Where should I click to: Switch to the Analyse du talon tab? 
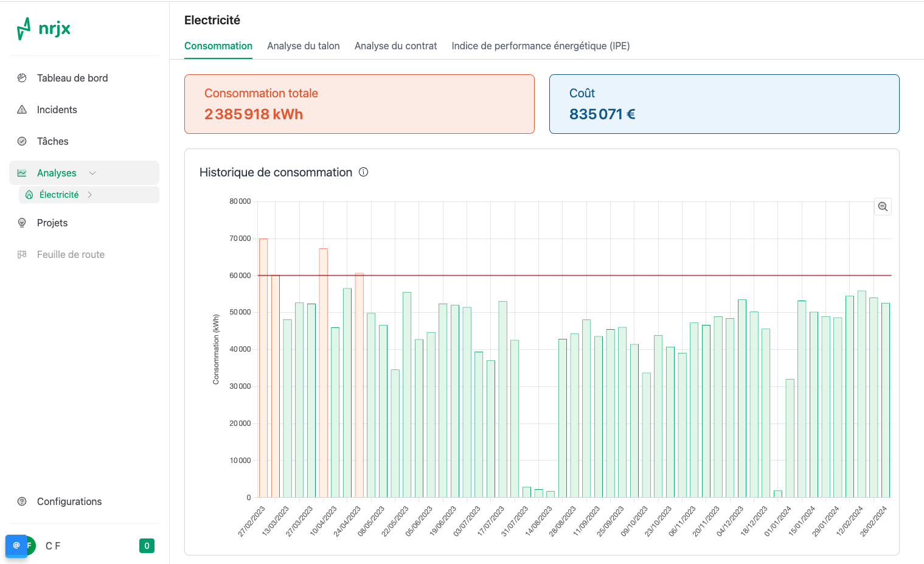303,46
